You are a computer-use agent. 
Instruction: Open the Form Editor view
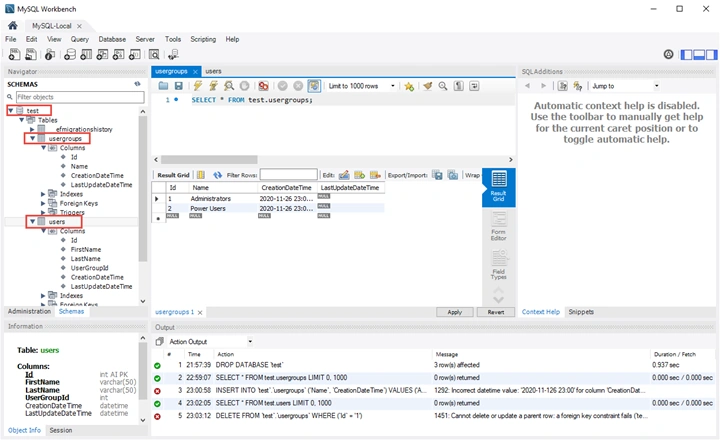(499, 226)
